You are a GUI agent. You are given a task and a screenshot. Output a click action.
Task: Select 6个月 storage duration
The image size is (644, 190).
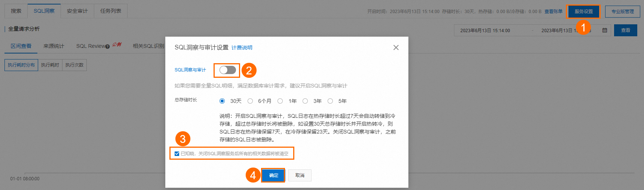250,101
